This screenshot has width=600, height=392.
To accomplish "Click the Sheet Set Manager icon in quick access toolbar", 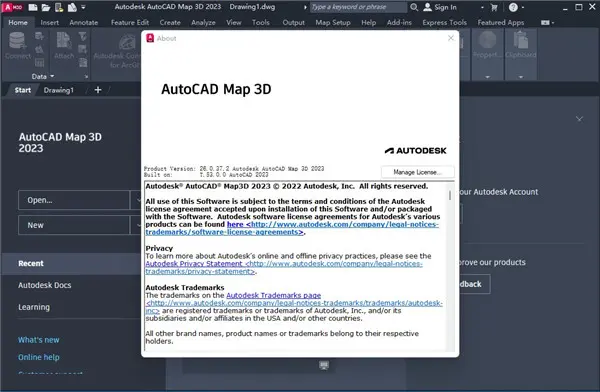I will tap(72, 7).
